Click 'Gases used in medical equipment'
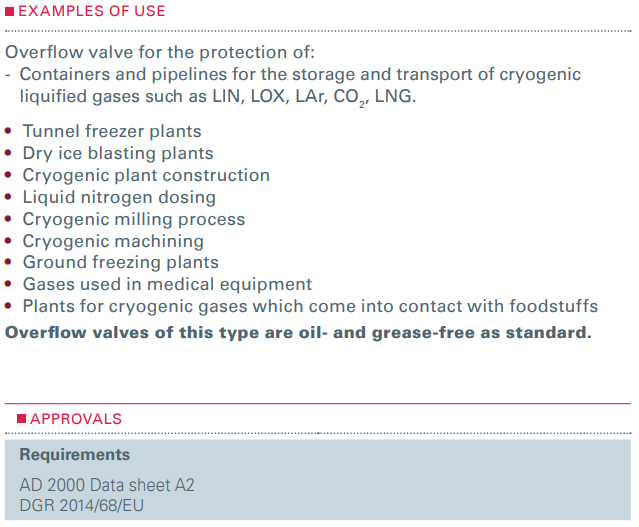This screenshot has height=527, width=639. click(x=167, y=285)
